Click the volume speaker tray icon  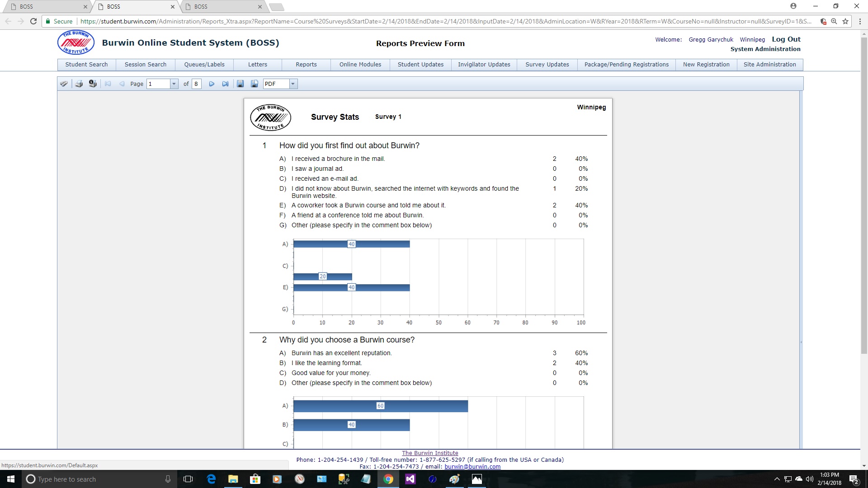[x=809, y=479]
